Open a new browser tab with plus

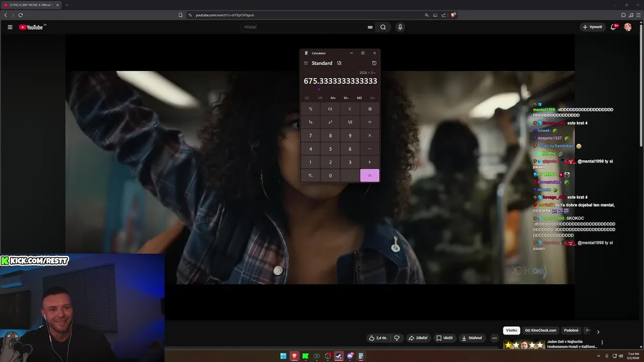pyautogui.click(x=66, y=5)
